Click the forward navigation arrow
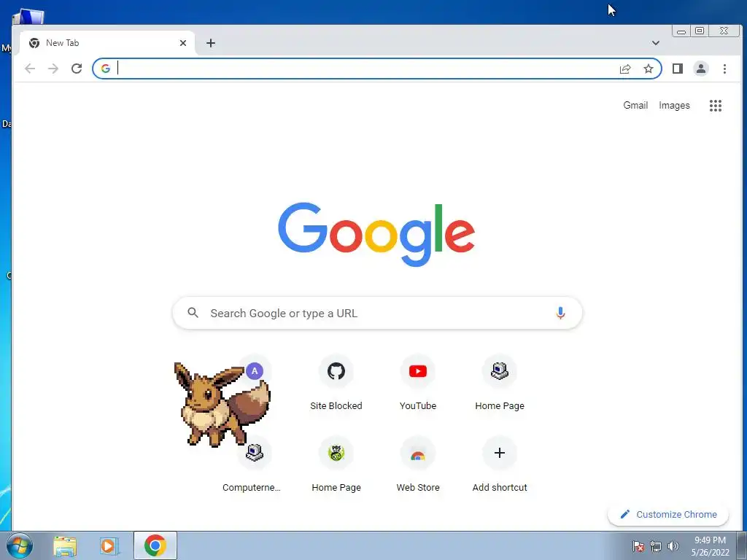 click(x=53, y=69)
